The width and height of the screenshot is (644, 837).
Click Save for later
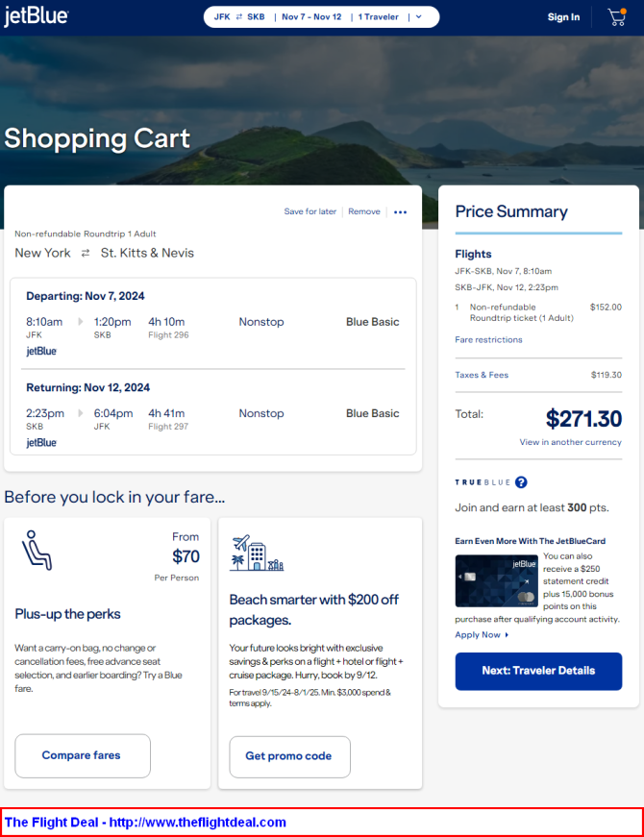click(x=310, y=211)
